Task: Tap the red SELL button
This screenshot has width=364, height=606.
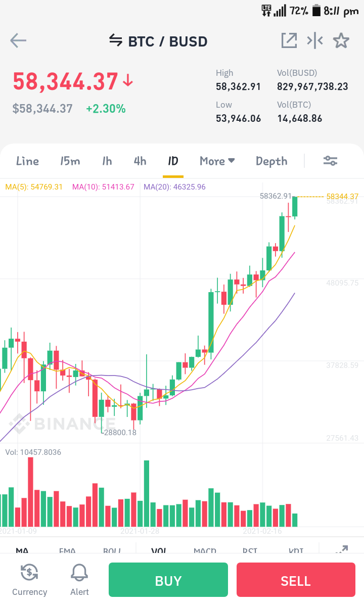Action: (296, 580)
